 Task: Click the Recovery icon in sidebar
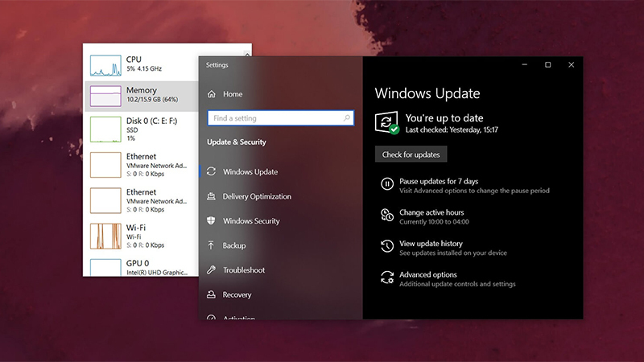(211, 294)
